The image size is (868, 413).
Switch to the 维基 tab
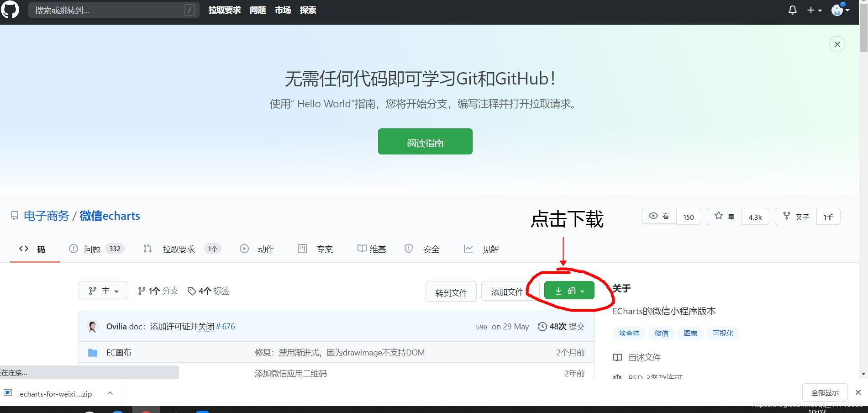click(x=372, y=249)
